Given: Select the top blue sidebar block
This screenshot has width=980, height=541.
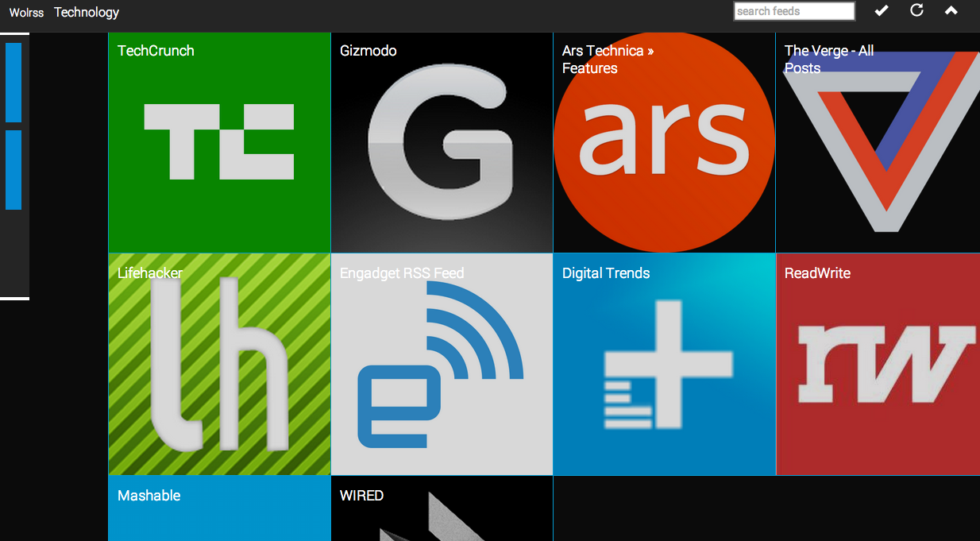Looking at the screenshot, I should [x=14, y=83].
